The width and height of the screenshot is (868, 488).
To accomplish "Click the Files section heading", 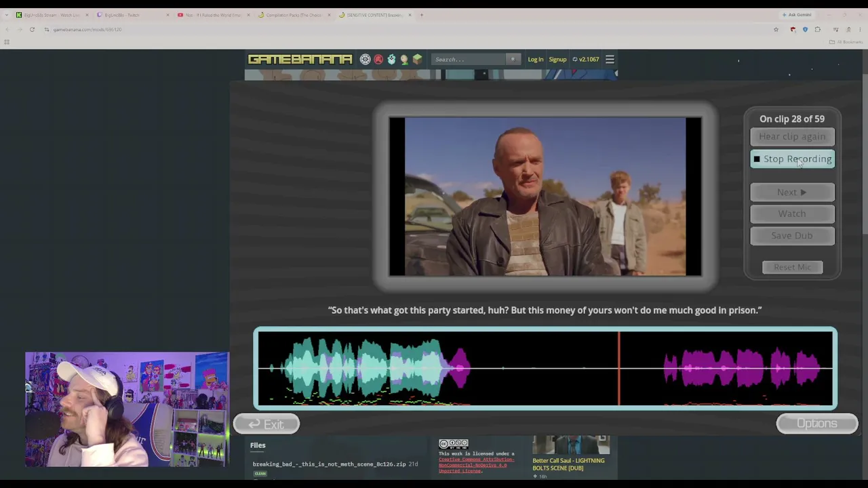I will [x=258, y=445].
